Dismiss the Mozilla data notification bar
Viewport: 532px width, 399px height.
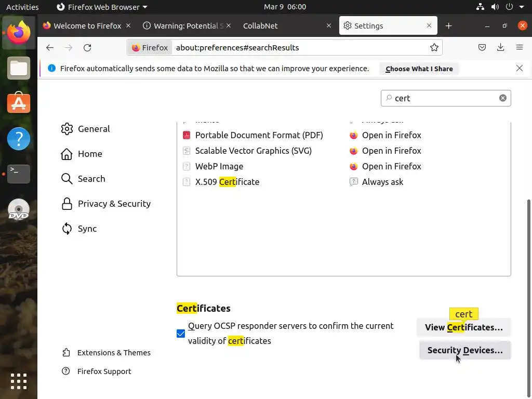[519, 68]
